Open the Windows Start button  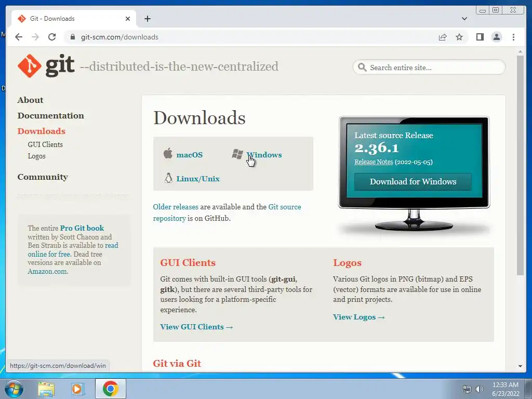pyautogui.click(x=14, y=389)
